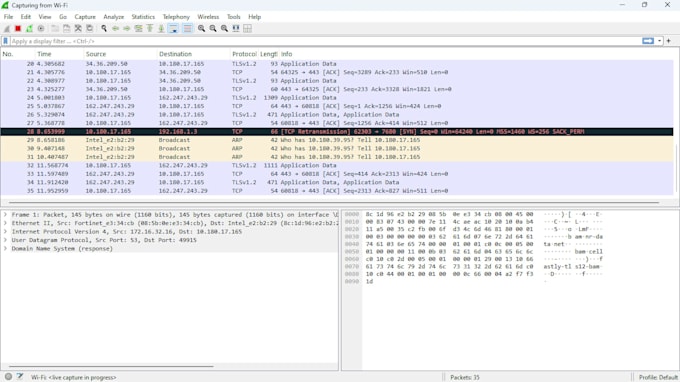Screen dimensions: 680x382
Task: Open the Statistics menu
Action: [143, 17]
